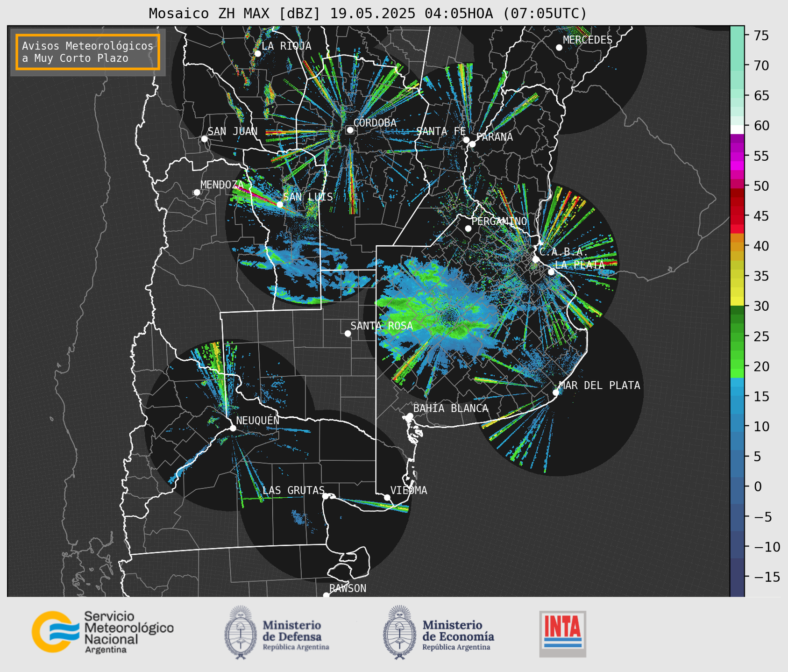This screenshot has width=788, height=672.
Task: Click the INTA logo
Action: [562, 634]
